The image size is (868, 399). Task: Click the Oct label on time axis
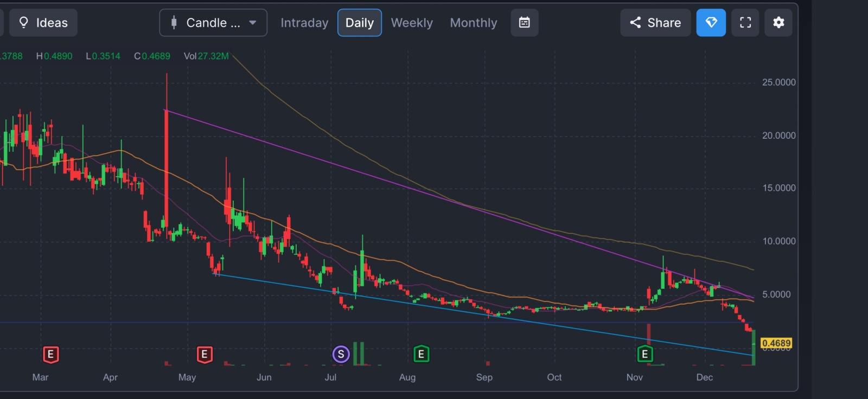point(554,377)
